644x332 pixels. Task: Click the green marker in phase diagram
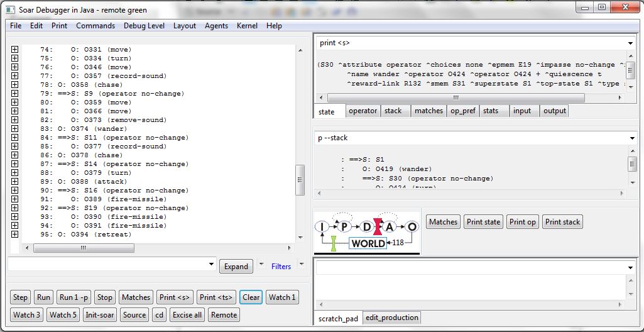coord(334,244)
